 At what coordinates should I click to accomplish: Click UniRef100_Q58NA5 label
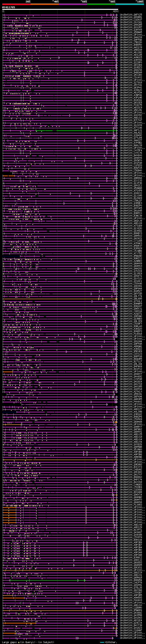point(131,32)
